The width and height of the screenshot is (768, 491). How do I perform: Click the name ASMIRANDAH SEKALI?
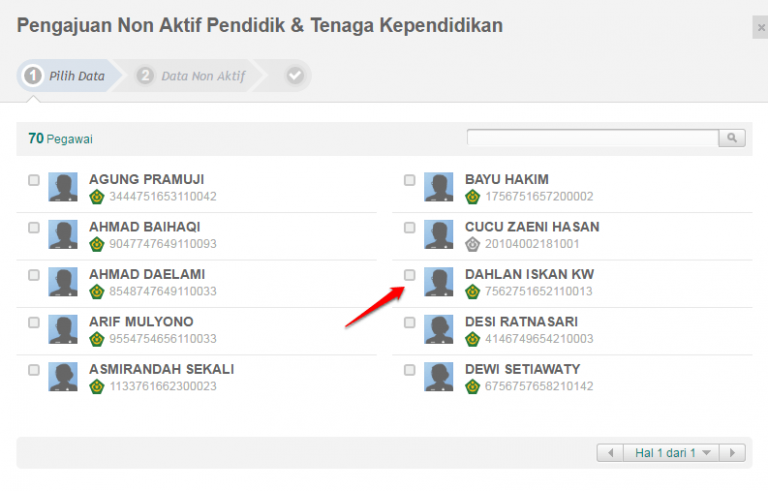[x=162, y=369]
